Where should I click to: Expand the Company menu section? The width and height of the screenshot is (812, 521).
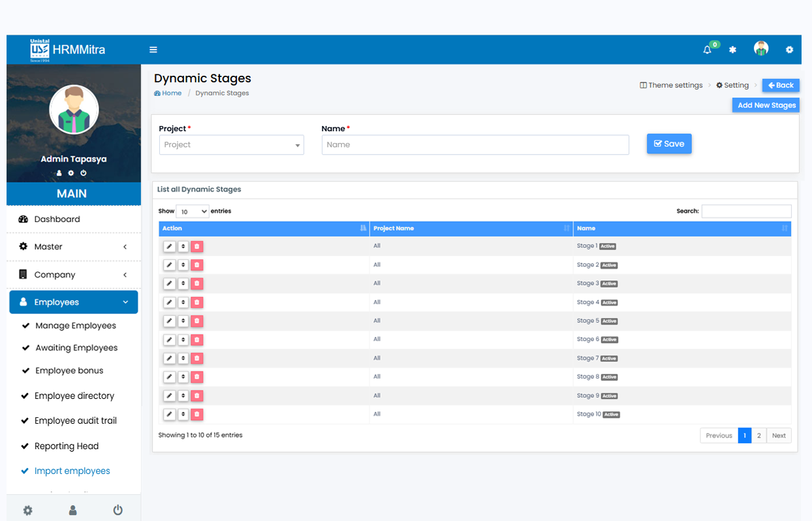[x=73, y=275]
